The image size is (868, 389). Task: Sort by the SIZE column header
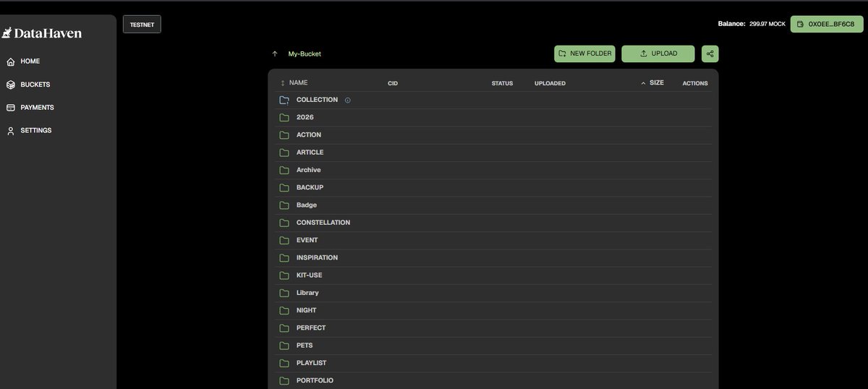coord(652,83)
